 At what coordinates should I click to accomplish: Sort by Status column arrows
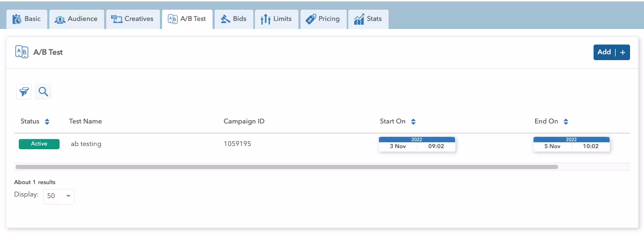(47, 122)
